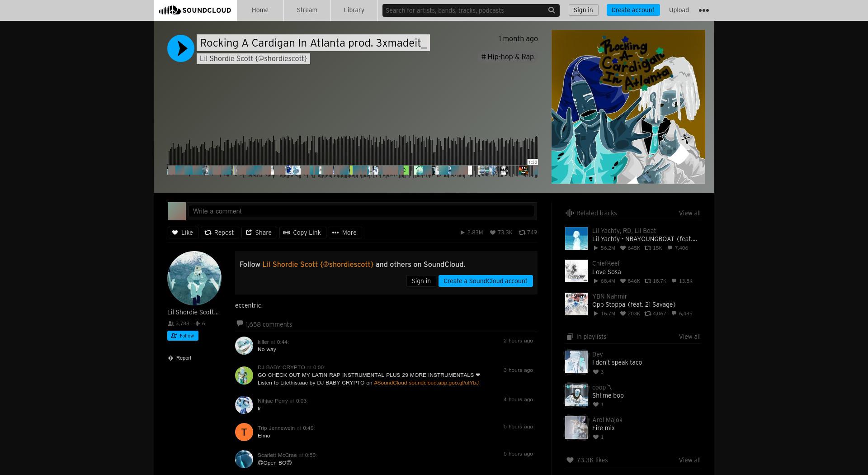Open the soundcloud.app.goo.gl/utYbJ link

tap(443, 383)
